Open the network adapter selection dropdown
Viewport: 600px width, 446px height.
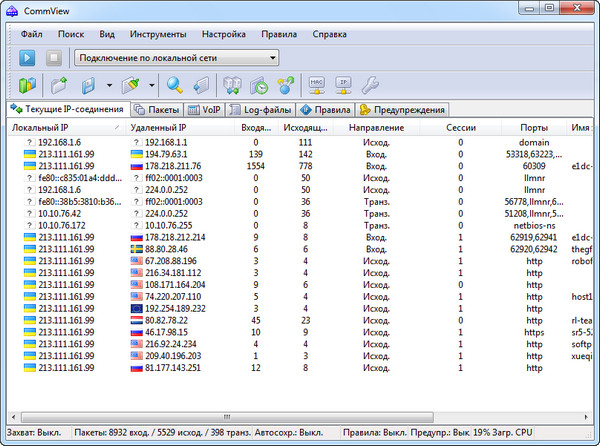[x=272, y=58]
